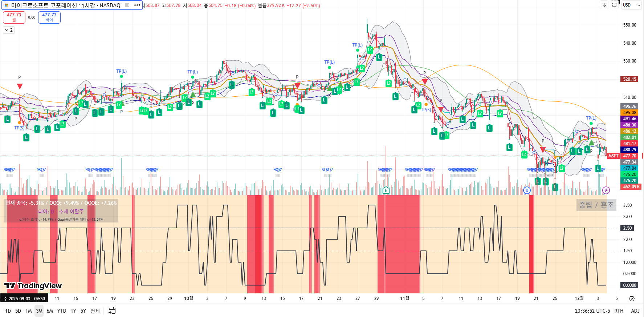The width and height of the screenshot is (644, 317).
Task: Open symbol search from the Microsoft title
Action: (x=66, y=5)
